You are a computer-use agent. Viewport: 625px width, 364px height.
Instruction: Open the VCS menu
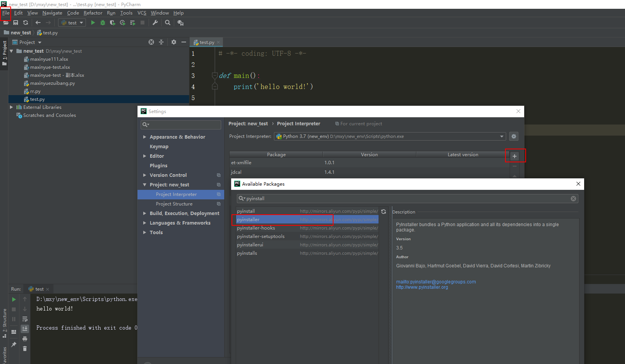pos(142,13)
